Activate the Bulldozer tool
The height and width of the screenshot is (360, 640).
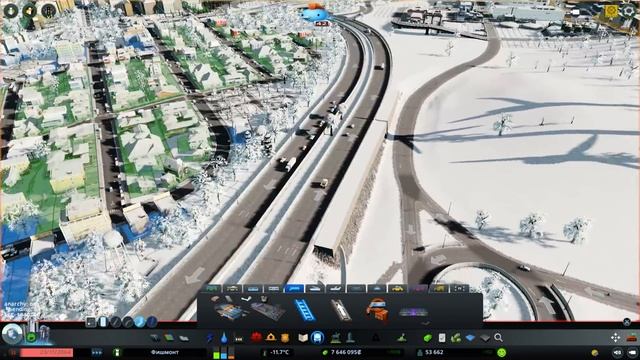pos(632,337)
